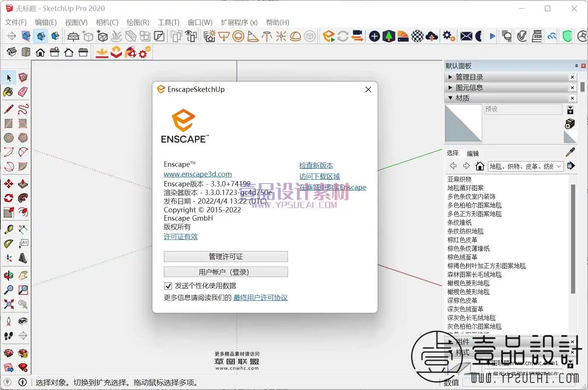Screen dimensions: 588x390
Task: Open the 文件(F) menu
Action: pyautogui.click(x=16, y=22)
